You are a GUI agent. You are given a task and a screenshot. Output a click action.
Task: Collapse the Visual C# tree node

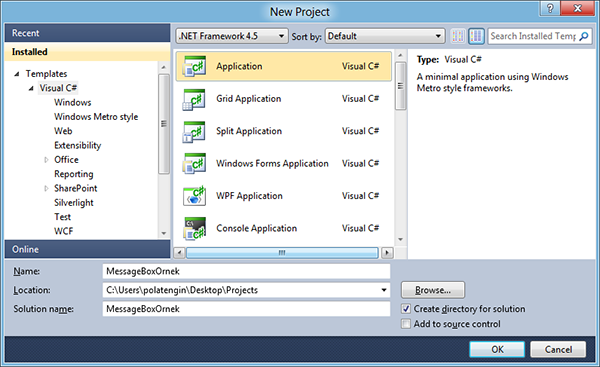point(31,88)
